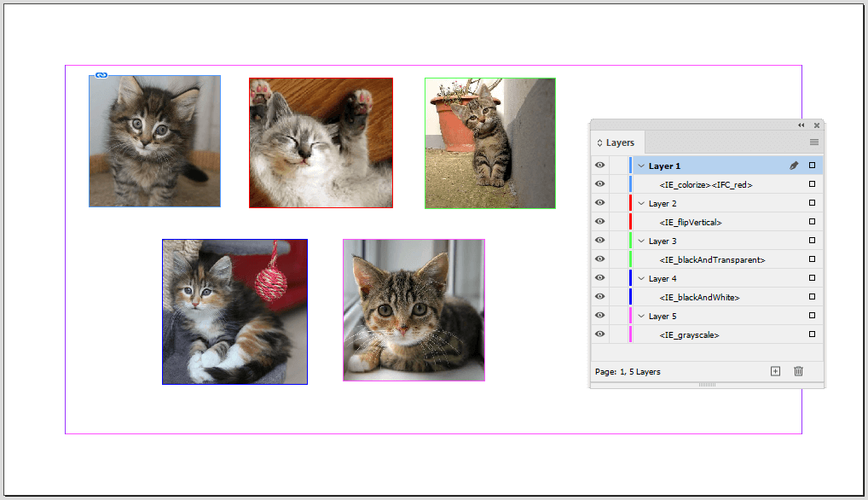This screenshot has width=868, height=500.
Task: Click the Layer 5 name label
Action: tap(664, 315)
